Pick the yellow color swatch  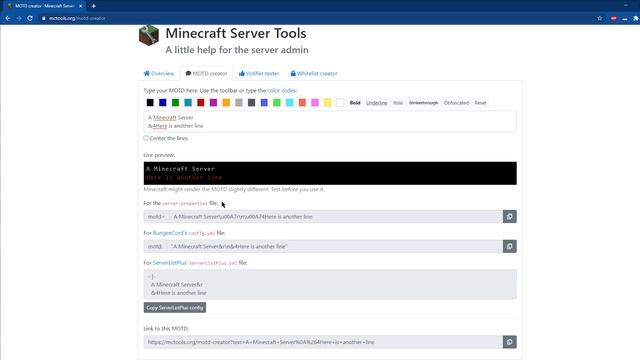point(327,103)
